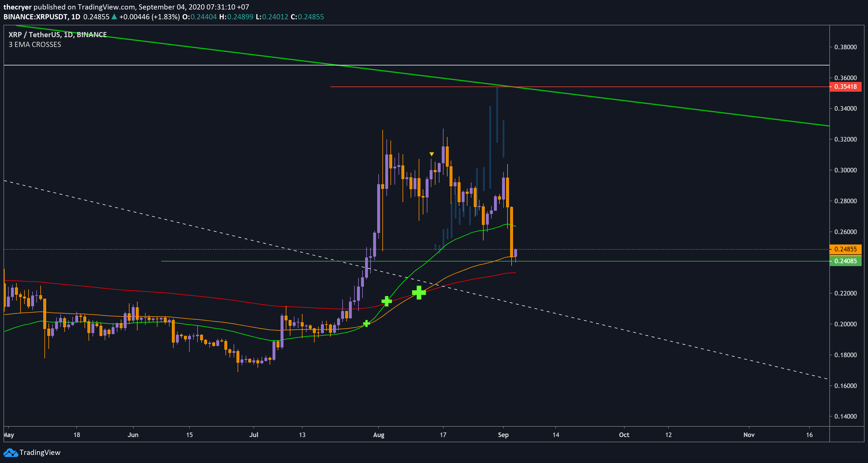
Task: Click the low value 0.24012
Action: tap(275, 17)
